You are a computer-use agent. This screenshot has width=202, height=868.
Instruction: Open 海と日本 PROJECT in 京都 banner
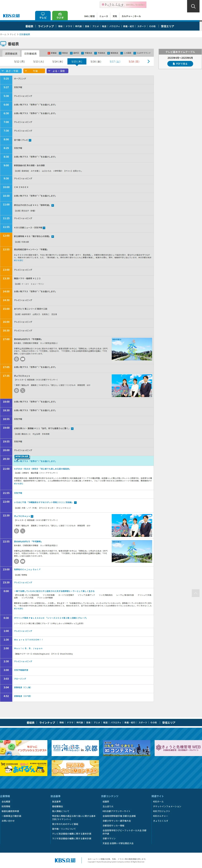(75, 748)
